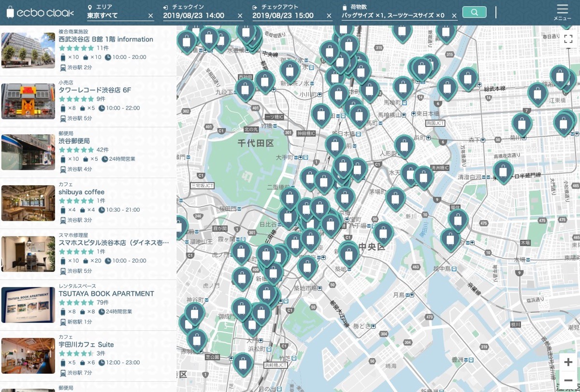Click the shibuya coffee interior thumbnail
The image size is (580, 392).
(28, 203)
